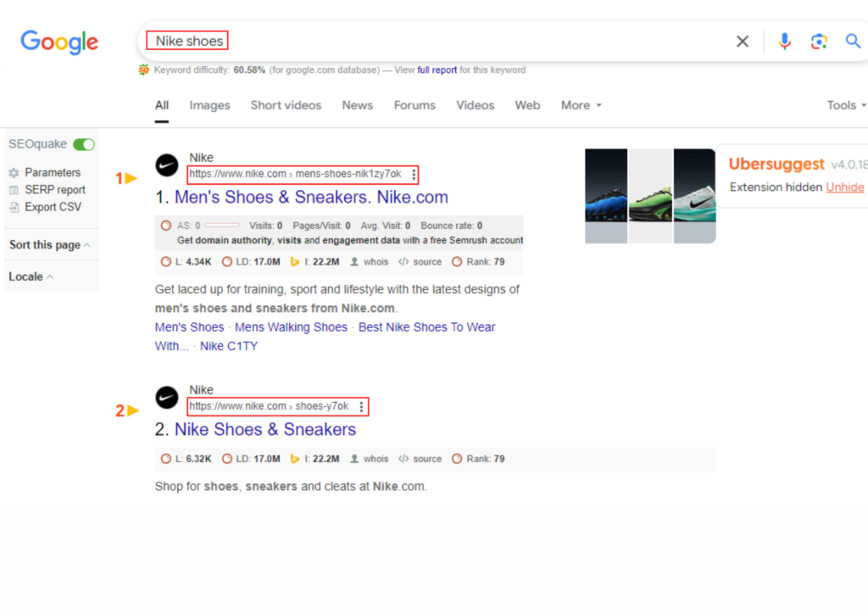Image resolution: width=868 pixels, height=614 pixels.
Task: Switch to the Images tab
Action: pos(209,105)
